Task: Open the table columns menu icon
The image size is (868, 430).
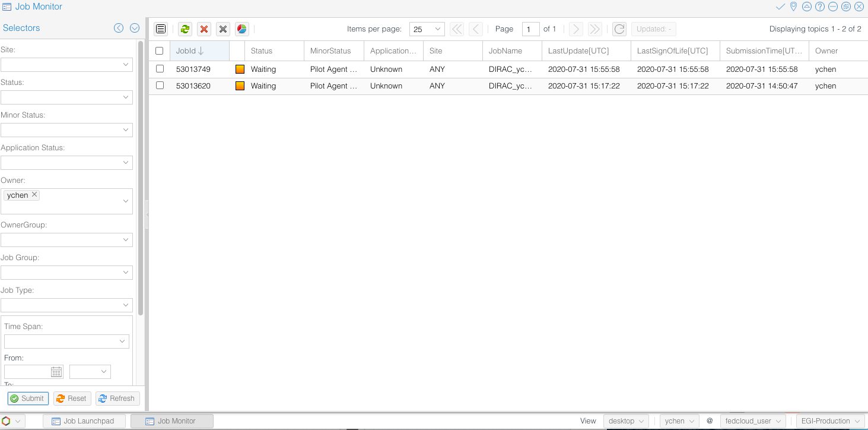Action: tap(160, 29)
